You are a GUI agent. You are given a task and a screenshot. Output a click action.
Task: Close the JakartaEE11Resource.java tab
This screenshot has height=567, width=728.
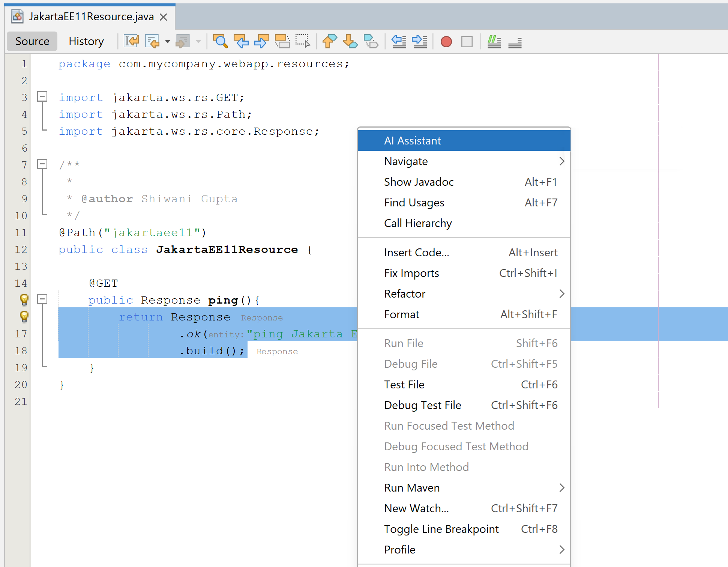pos(164,17)
